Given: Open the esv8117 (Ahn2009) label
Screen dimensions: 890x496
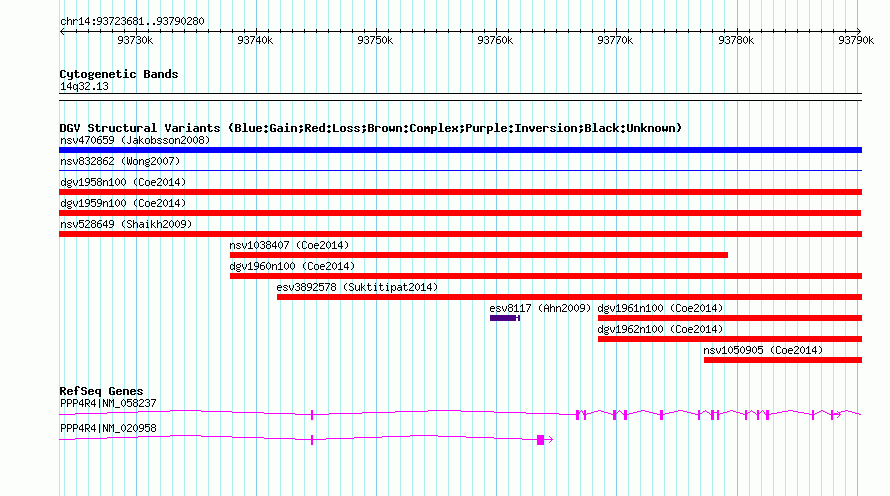Looking at the screenshot, I should click(540, 308).
